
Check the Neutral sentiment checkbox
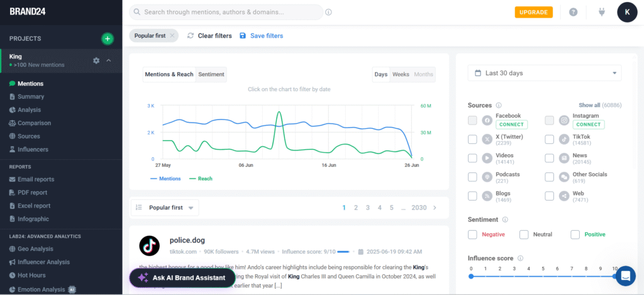tap(524, 235)
